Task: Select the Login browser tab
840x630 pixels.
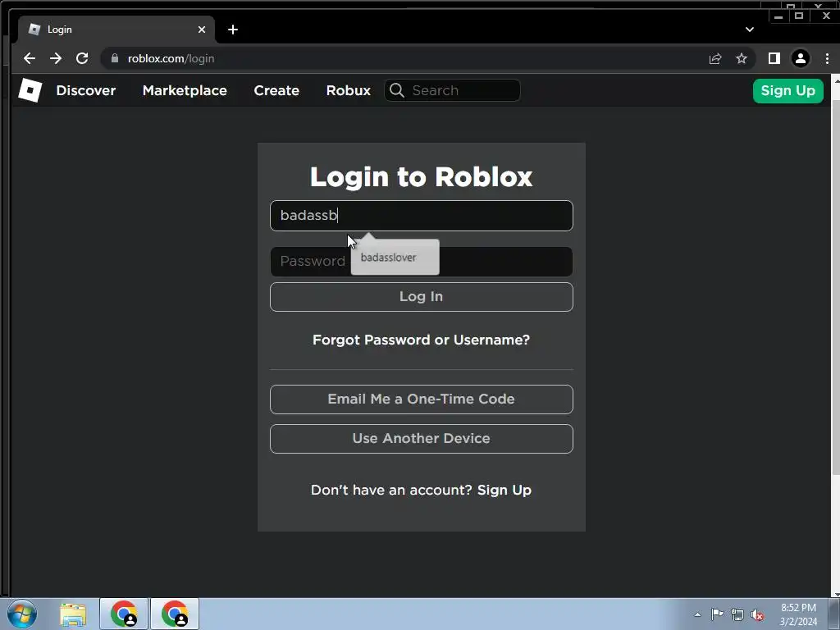Action: click(116, 30)
